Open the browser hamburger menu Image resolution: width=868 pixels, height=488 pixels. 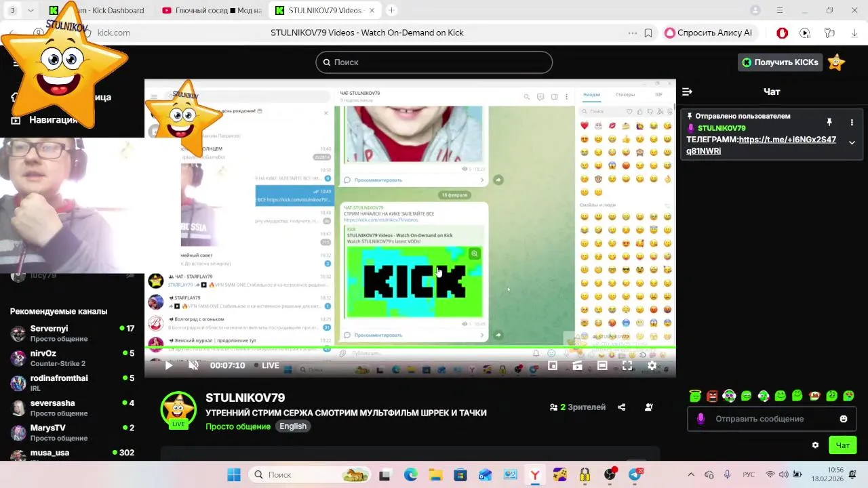780,10
